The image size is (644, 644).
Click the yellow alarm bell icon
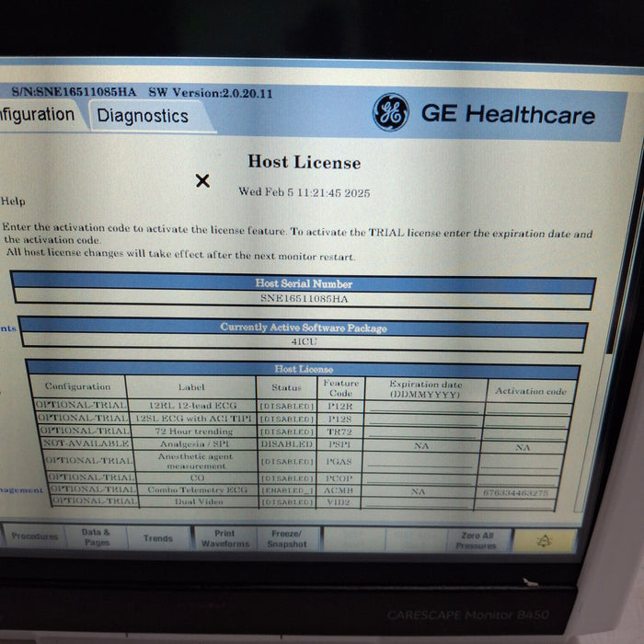click(x=544, y=541)
